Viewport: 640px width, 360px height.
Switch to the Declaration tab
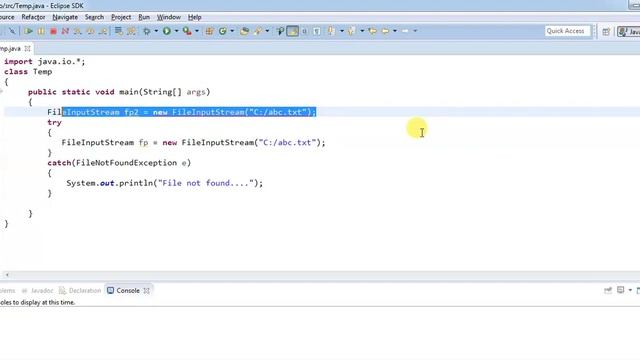click(80, 291)
